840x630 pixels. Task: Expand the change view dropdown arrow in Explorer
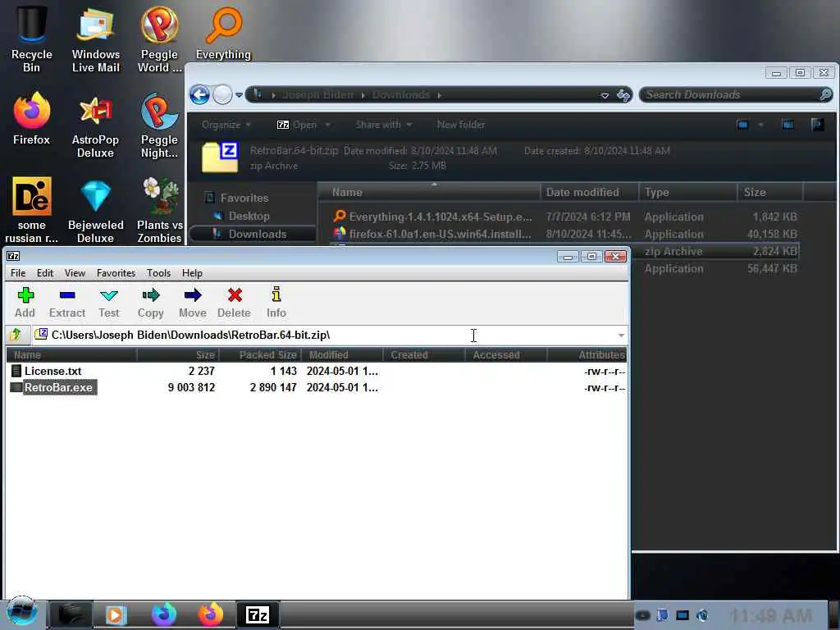760,125
